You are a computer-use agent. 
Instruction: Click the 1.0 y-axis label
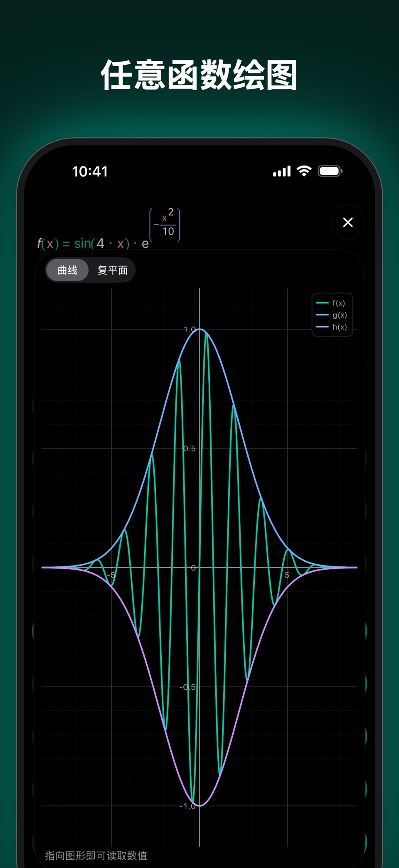pyautogui.click(x=190, y=329)
